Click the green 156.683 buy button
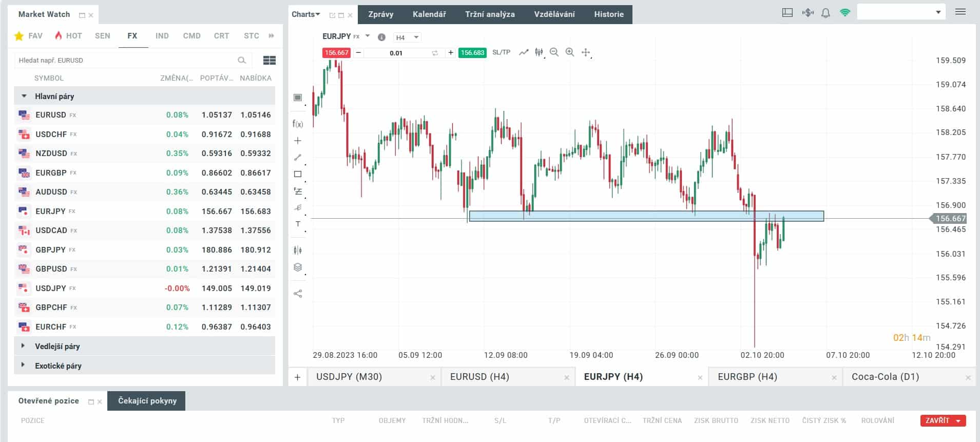980x442 pixels. (472, 53)
